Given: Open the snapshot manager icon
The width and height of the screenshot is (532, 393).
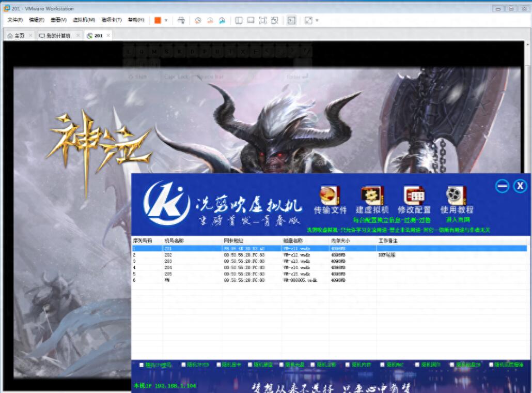Looking at the screenshot, I should [222, 20].
